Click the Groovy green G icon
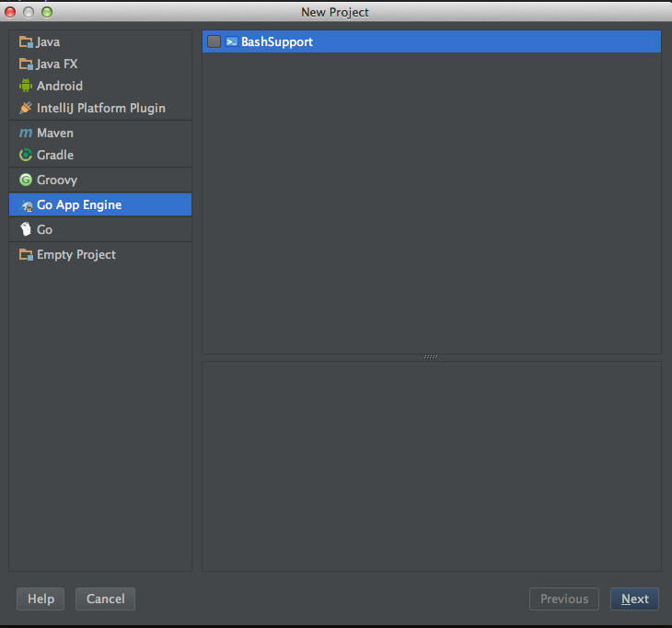Image resolution: width=672 pixels, height=628 pixels. click(x=26, y=180)
